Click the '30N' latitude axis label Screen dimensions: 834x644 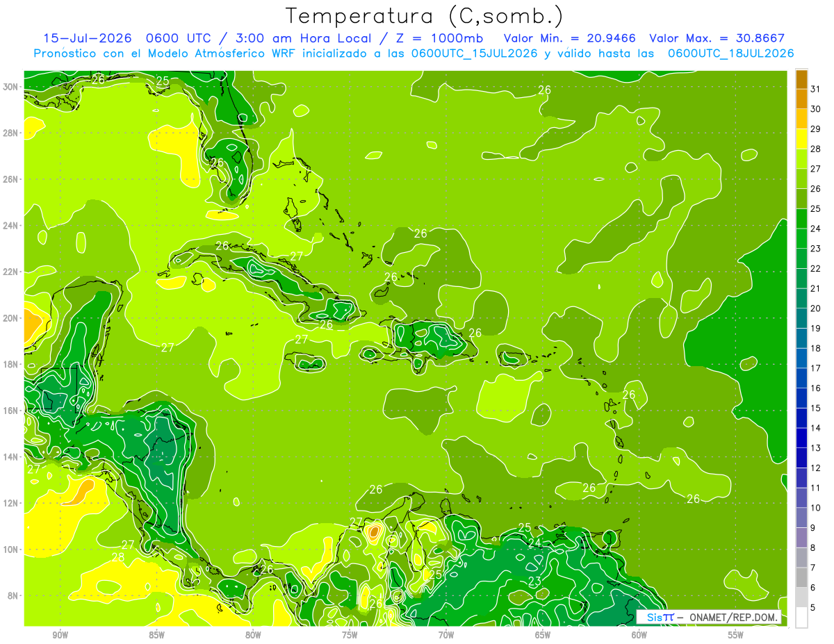point(12,87)
